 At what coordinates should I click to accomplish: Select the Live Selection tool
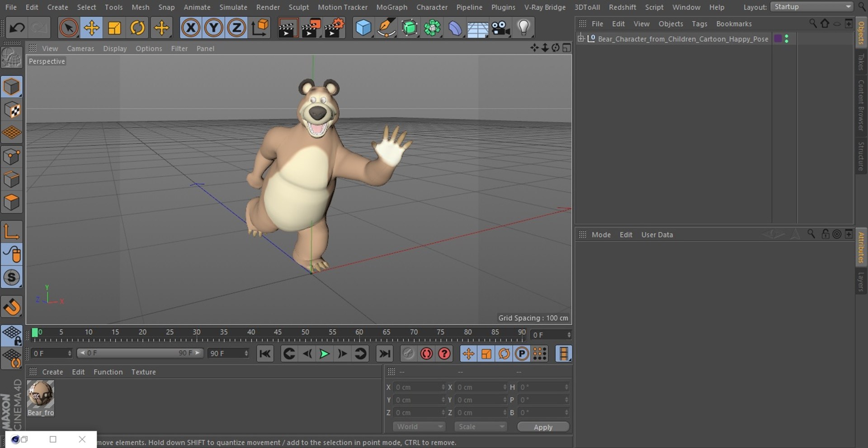pos(68,28)
